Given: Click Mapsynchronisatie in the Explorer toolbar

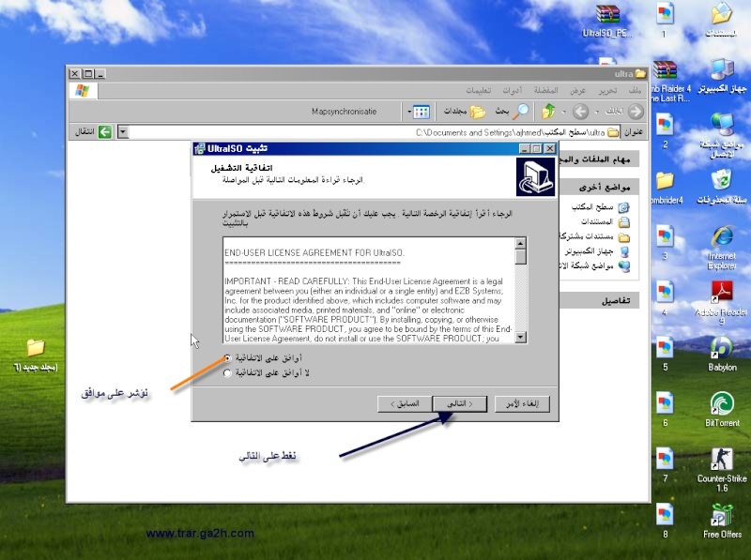Looking at the screenshot, I should click(x=344, y=112).
